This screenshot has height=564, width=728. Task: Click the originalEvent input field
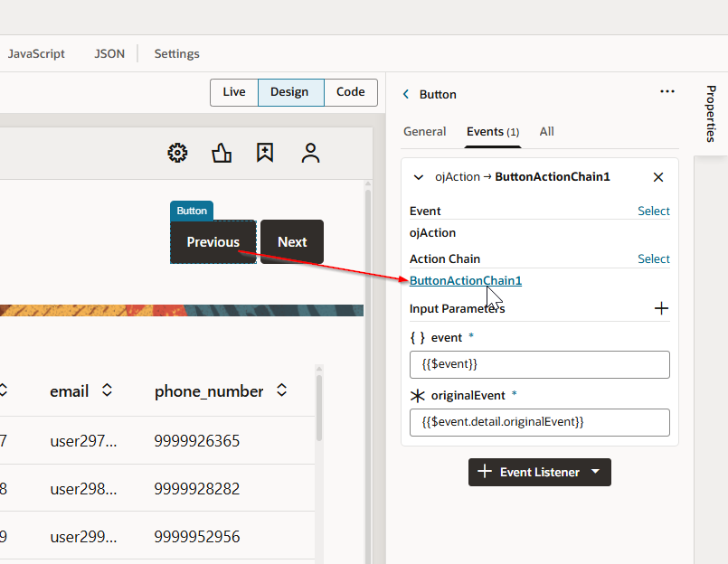pos(539,422)
